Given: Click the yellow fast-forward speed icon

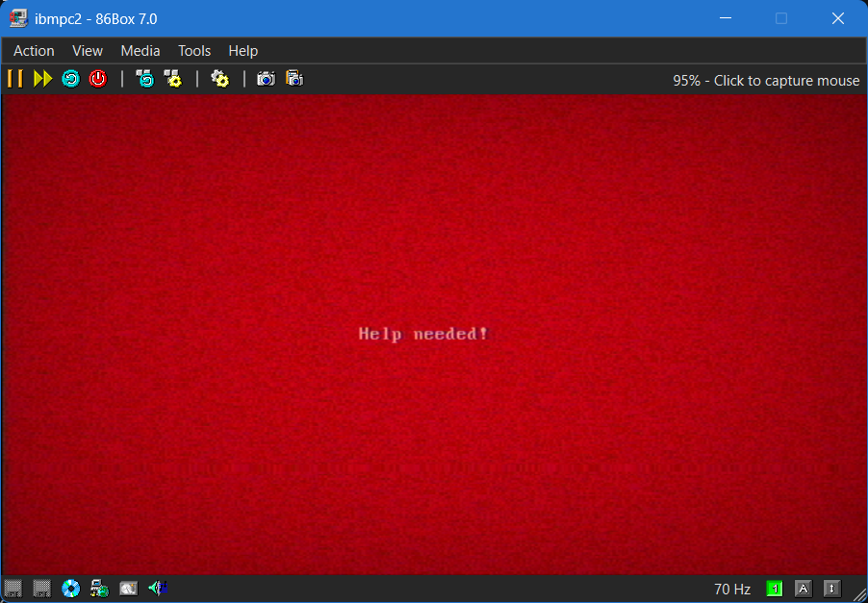Looking at the screenshot, I should point(42,79).
